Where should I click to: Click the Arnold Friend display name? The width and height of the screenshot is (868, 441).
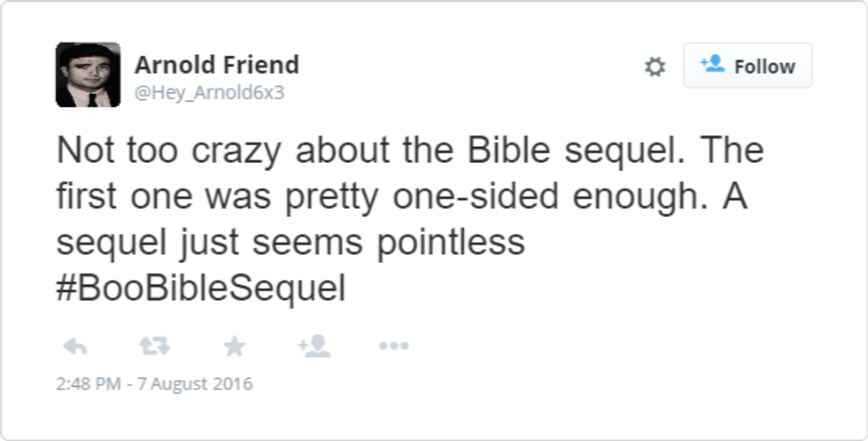point(216,65)
